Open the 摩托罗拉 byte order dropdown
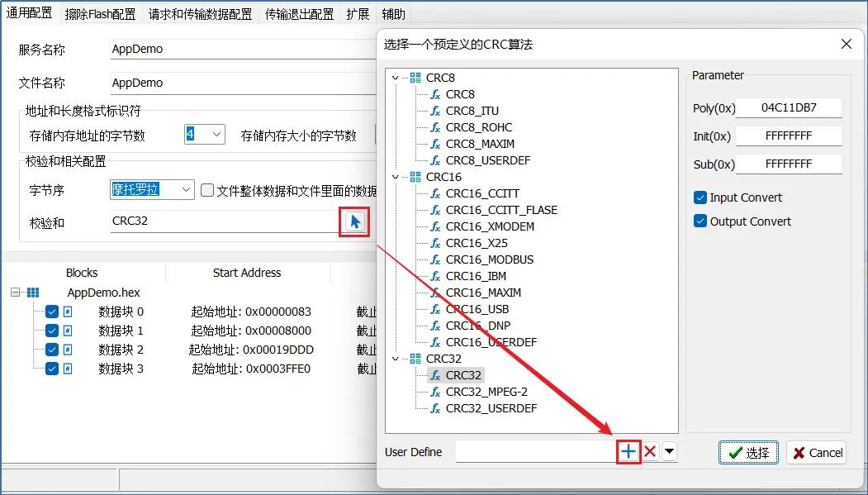The height and width of the screenshot is (495, 868). (185, 189)
